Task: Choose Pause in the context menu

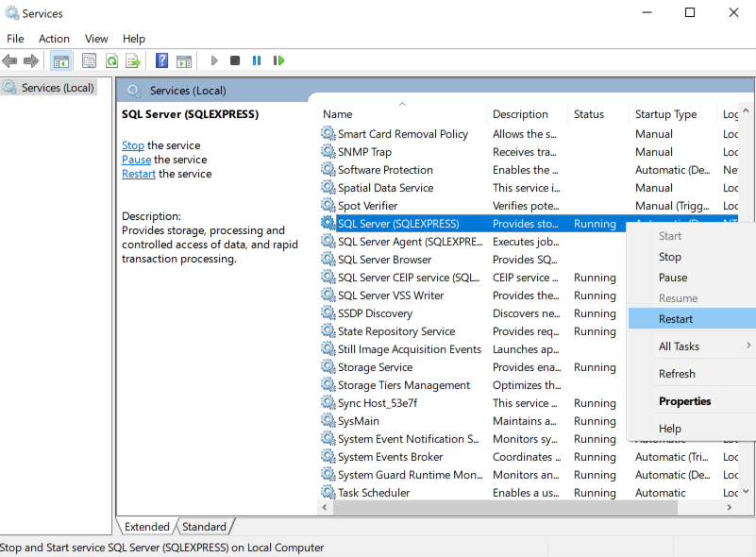Action: [673, 278]
